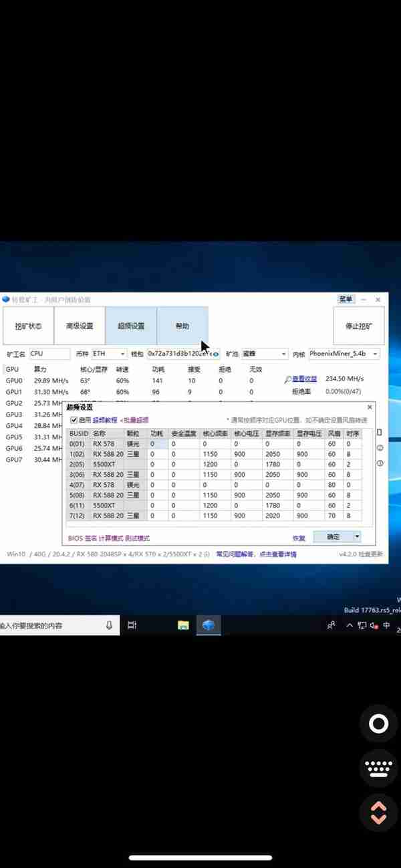
Task: Click the 安全温度 column header
Action: 184,433
